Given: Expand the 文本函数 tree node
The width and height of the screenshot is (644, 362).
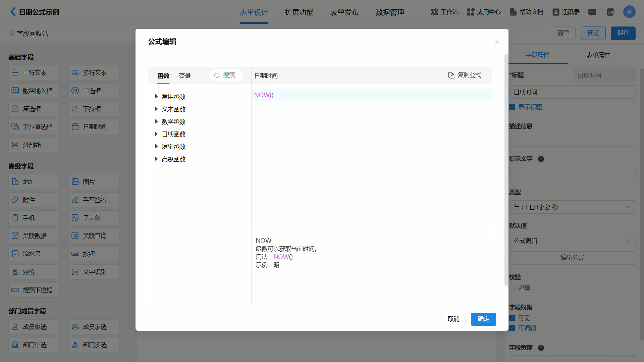Looking at the screenshot, I should (x=156, y=109).
